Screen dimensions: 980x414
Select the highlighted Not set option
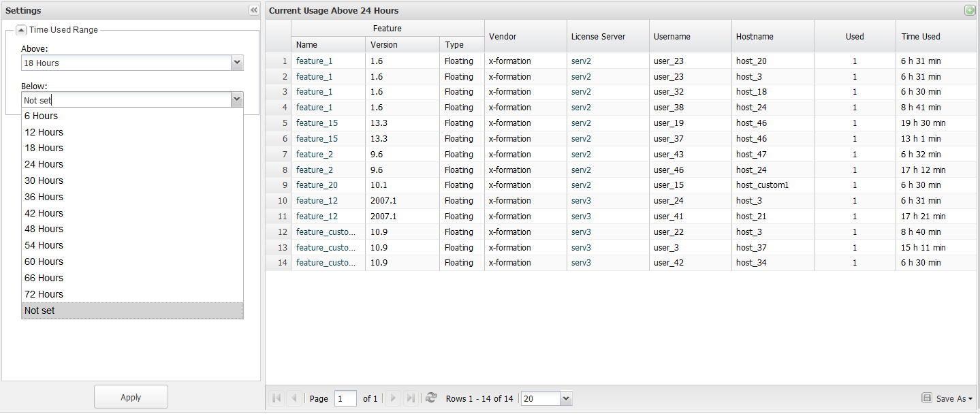tap(132, 310)
